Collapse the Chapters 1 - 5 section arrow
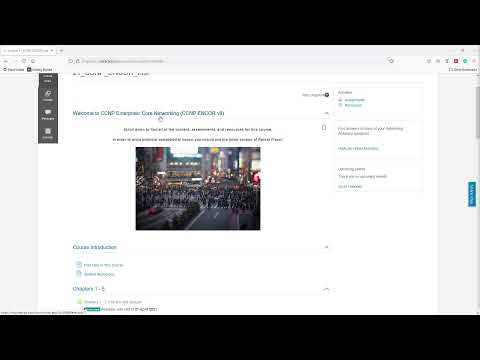480x360 pixels. pyautogui.click(x=326, y=289)
